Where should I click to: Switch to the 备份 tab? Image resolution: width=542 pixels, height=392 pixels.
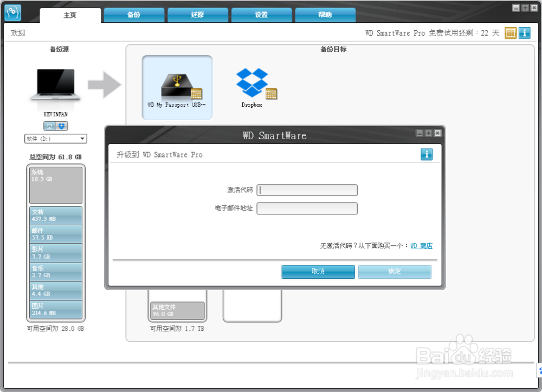tap(133, 15)
